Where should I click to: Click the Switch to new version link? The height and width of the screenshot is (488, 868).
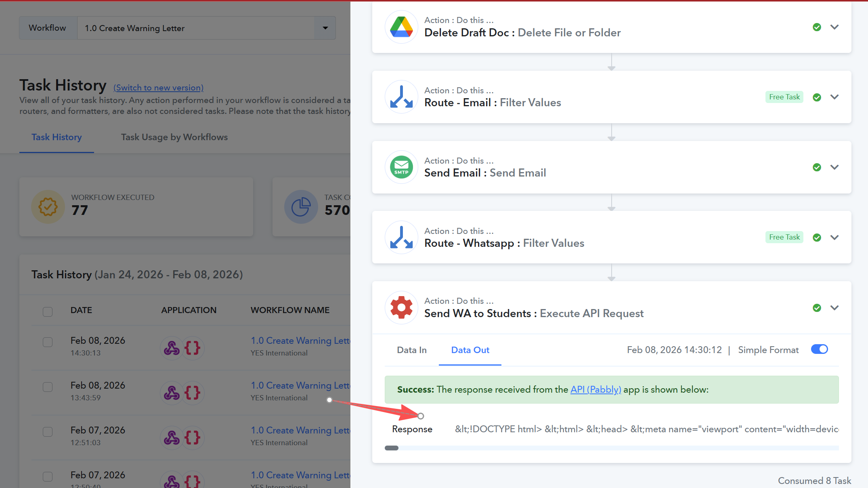(158, 88)
